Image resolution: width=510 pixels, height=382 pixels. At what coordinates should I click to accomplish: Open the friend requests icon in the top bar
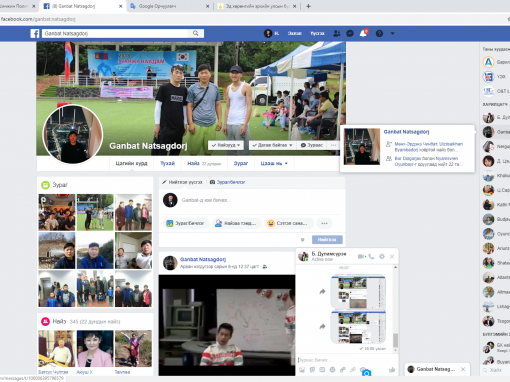[337, 33]
